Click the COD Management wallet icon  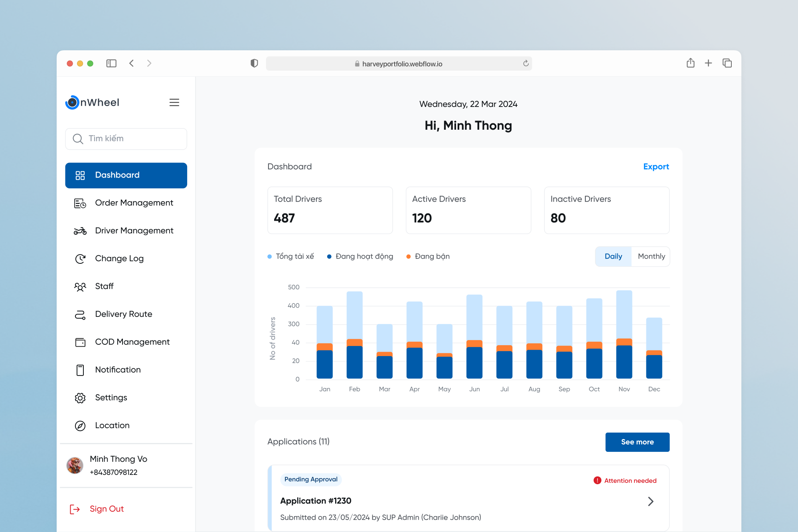[80, 342]
